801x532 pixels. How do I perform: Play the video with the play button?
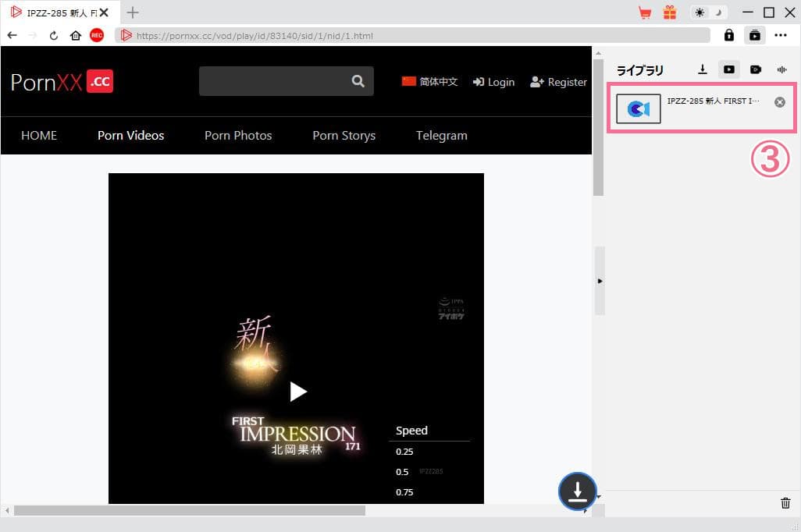pyautogui.click(x=297, y=392)
